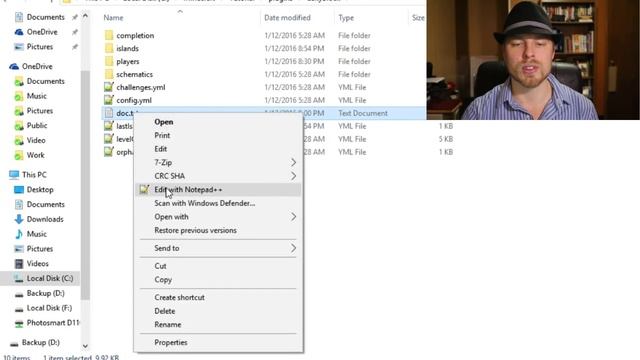Sort by the Name column header
640x360 pixels.
point(113,18)
